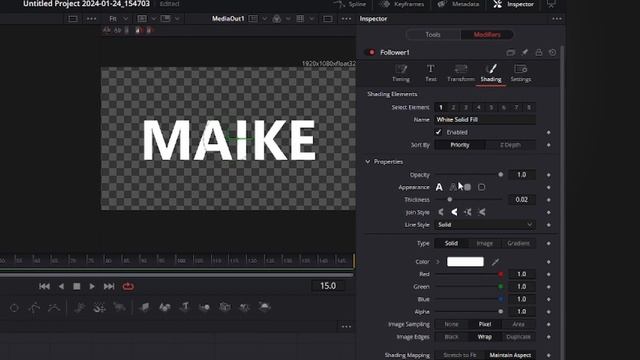The image size is (640, 360).
Task: Click the white Color swatch
Action: click(465, 262)
